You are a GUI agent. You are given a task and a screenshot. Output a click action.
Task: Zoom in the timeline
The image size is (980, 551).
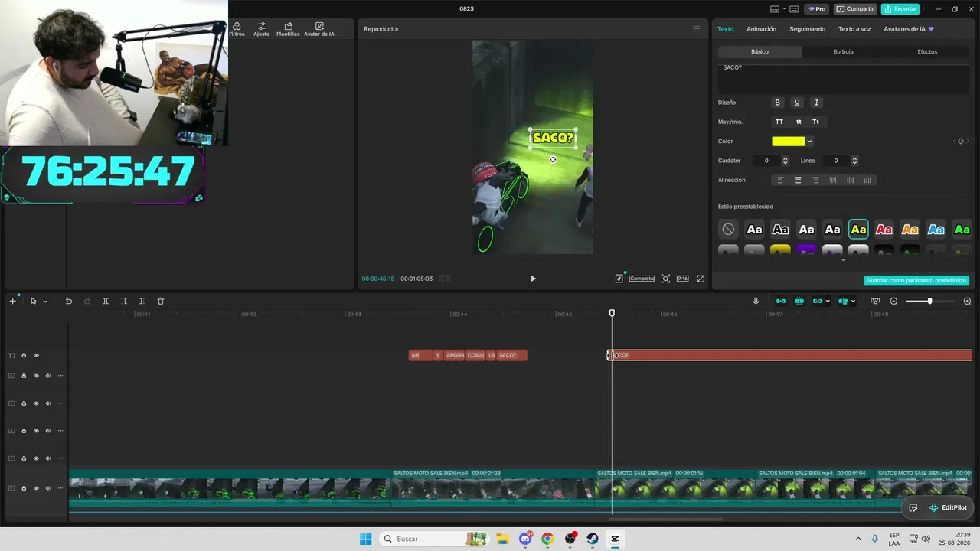967,301
